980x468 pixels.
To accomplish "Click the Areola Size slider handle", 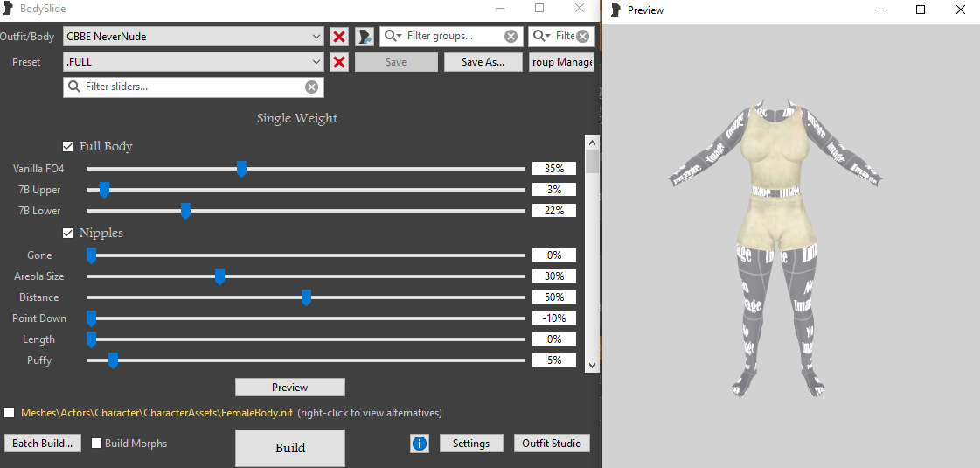I will click(x=219, y=276).
